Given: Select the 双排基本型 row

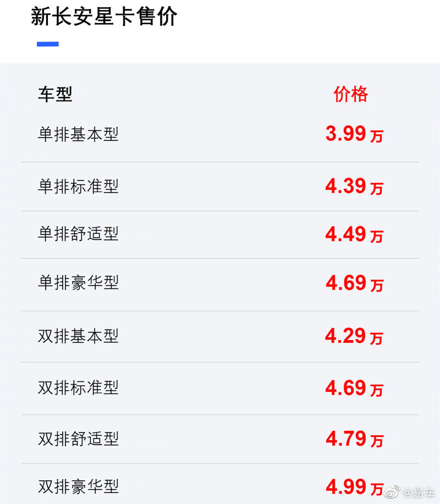Looking at the screenshot, I should (x=220, y=337).
